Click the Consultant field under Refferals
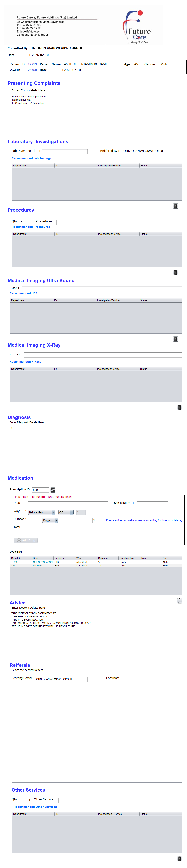This screenshot has width=187, height=868. (x=153, y=679)
